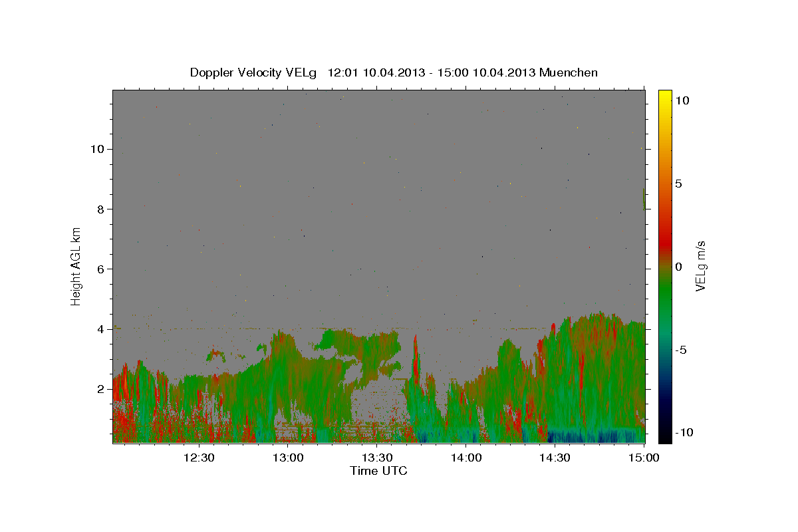Click the colorbar value label 0
This screenshot has height=532, width=798.
coord(678,267)
